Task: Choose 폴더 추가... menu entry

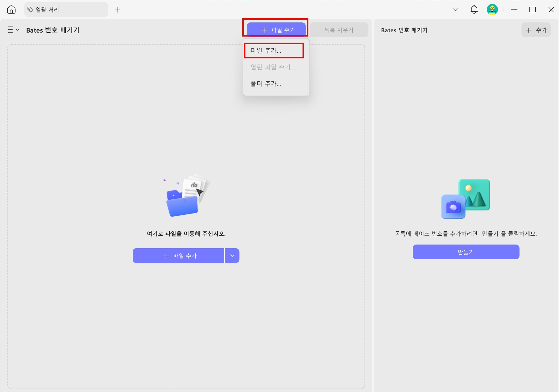Action: [x=276, y=84]
